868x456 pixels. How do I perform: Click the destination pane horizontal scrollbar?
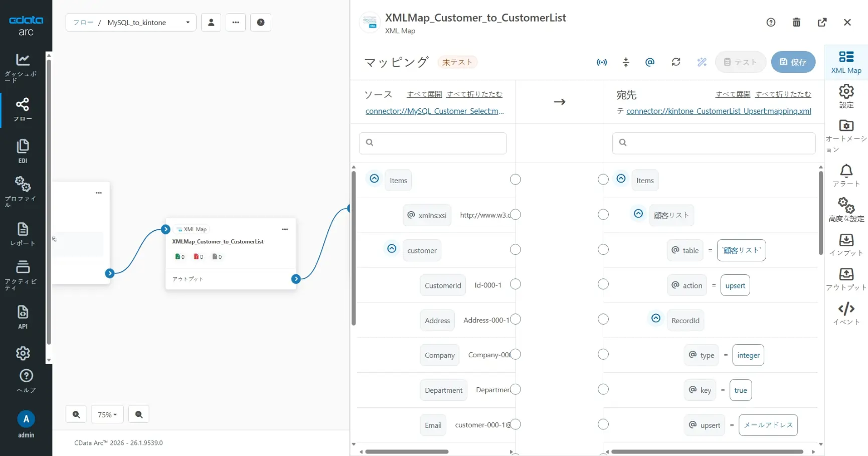coord(707,451)
